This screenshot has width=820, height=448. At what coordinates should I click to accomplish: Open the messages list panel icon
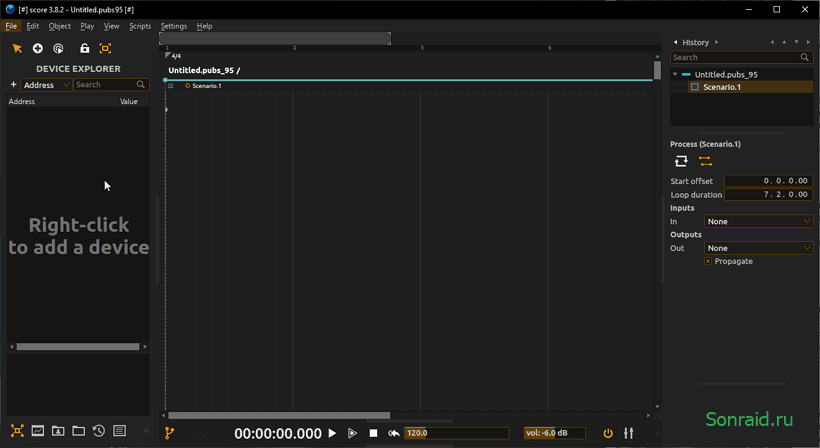coord(120,431)
